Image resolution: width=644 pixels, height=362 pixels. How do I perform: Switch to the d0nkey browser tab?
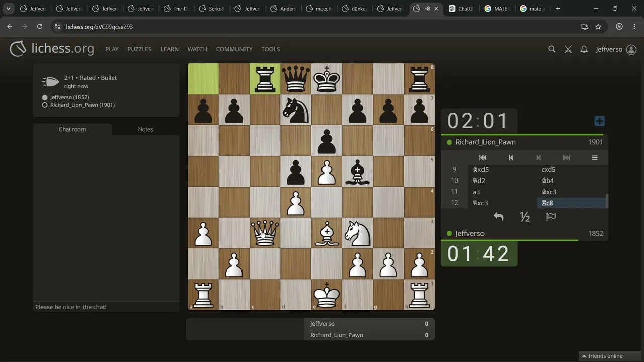click(355, 9)
